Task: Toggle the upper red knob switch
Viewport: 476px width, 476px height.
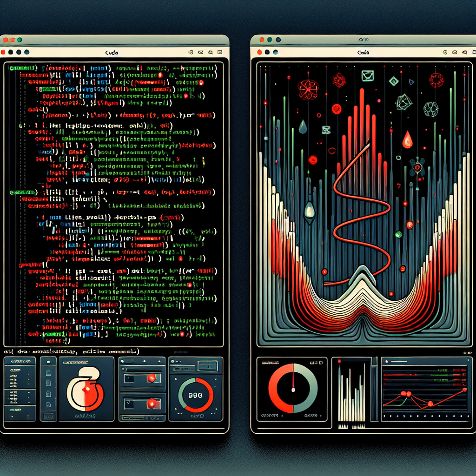Action: (151, 379)
